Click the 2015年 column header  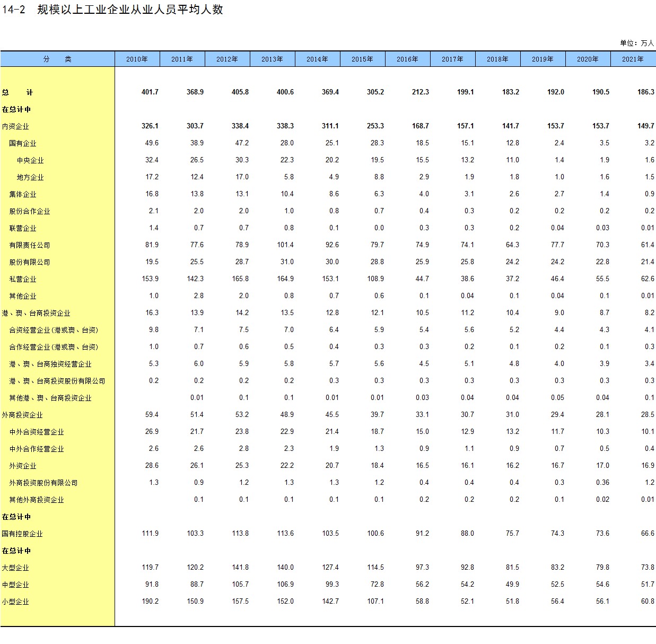coord(363,59)
